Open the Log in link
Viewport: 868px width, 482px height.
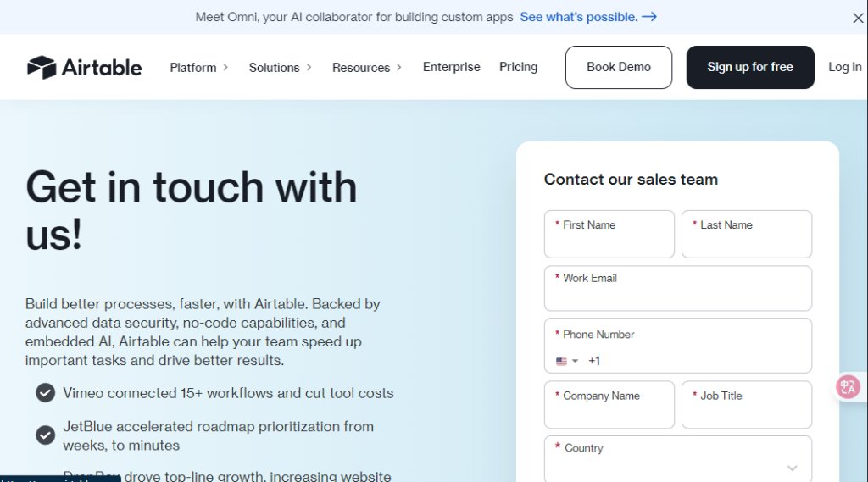(x=845, y=67)
